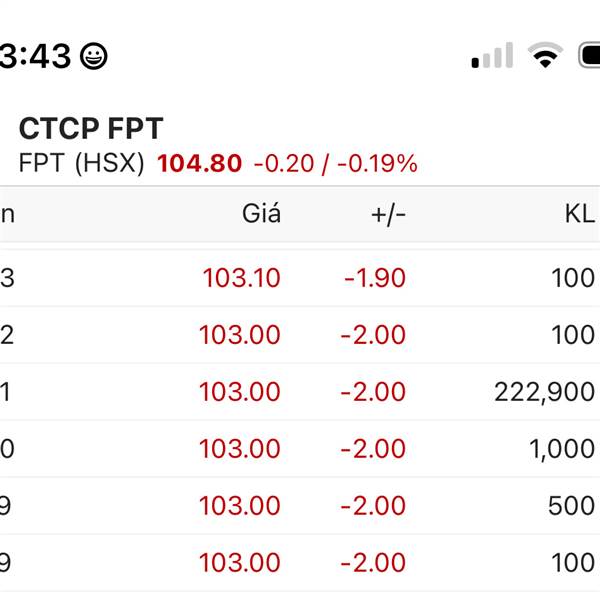Tap the battery indicator icon

(x=589, y=55)
